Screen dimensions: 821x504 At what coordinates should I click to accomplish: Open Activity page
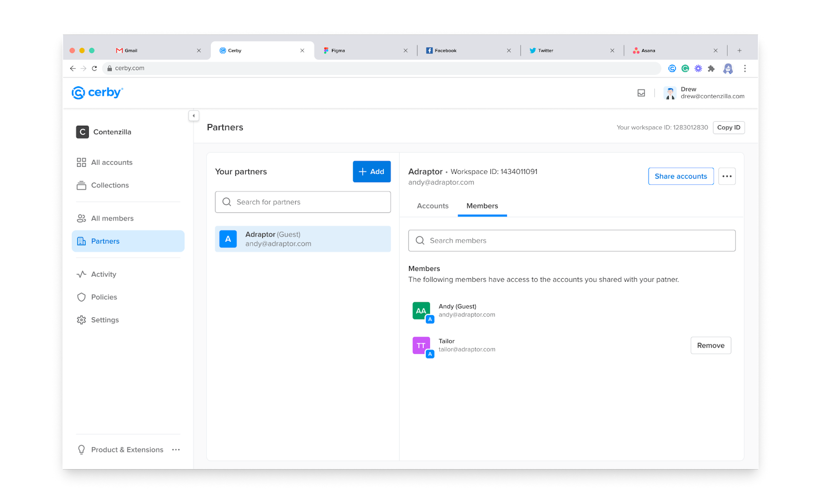96,274
